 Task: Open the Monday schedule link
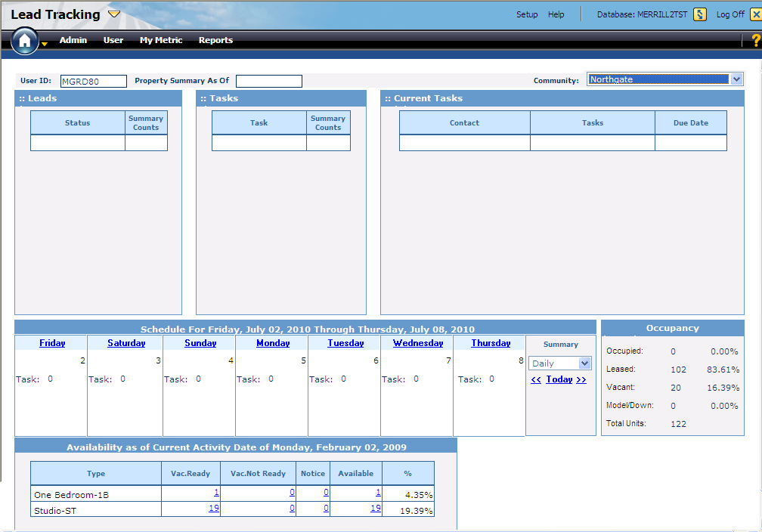[273, 343]
